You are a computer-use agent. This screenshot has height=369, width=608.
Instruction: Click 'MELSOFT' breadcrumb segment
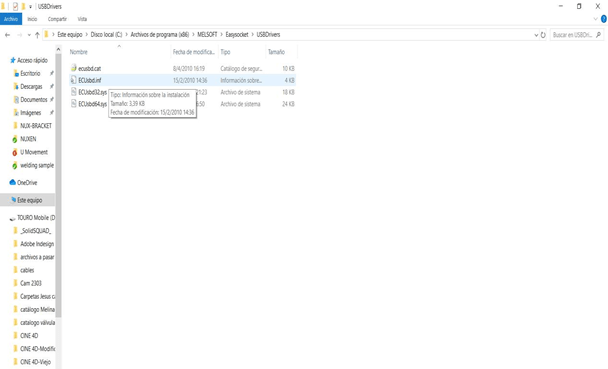207,34
